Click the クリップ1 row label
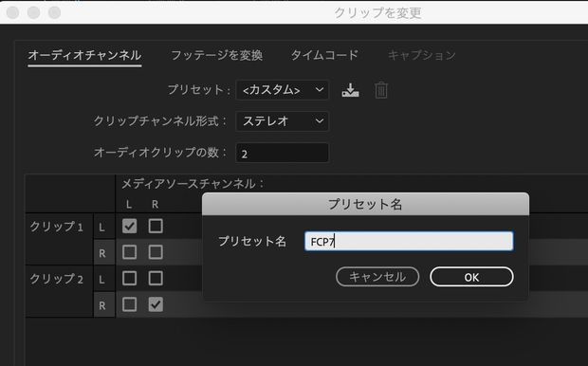The image size is (588, 366). tap(56, 227)
